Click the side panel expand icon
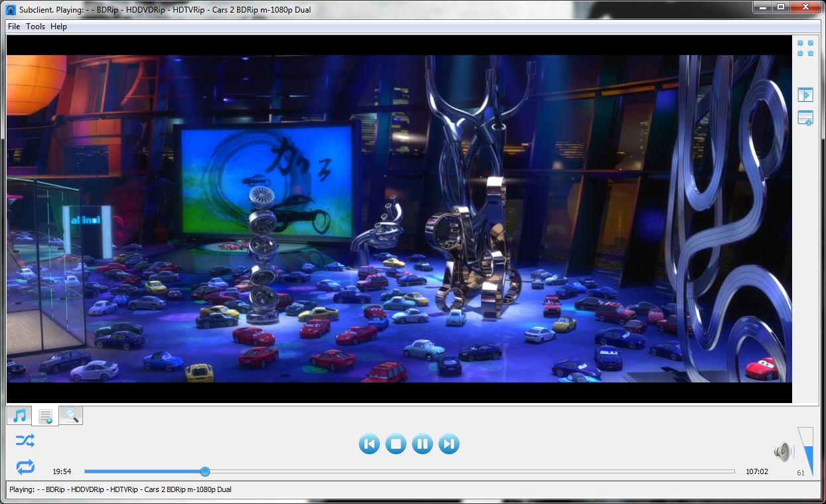Screen dimensions: 826x504 (805, 95)
